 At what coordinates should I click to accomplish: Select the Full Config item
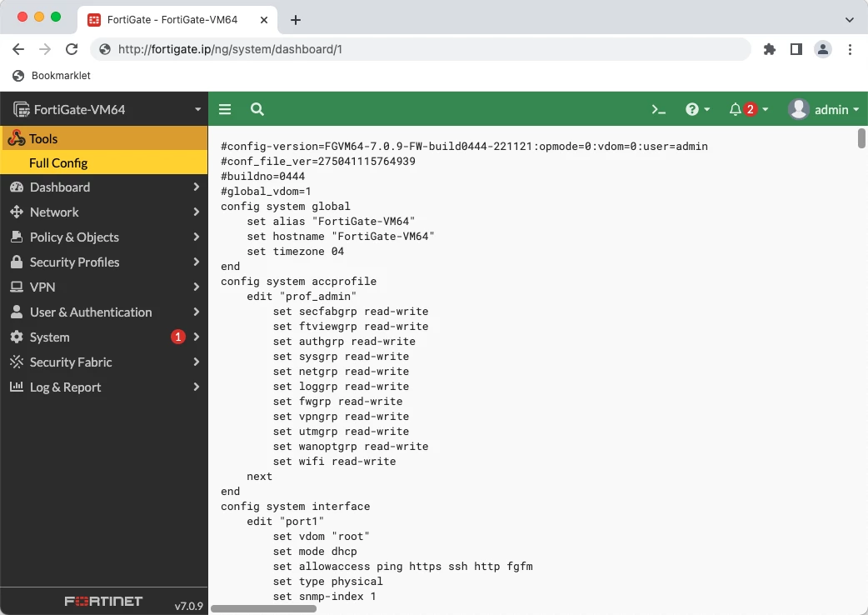pyautogui.click(x=104, y=162)
